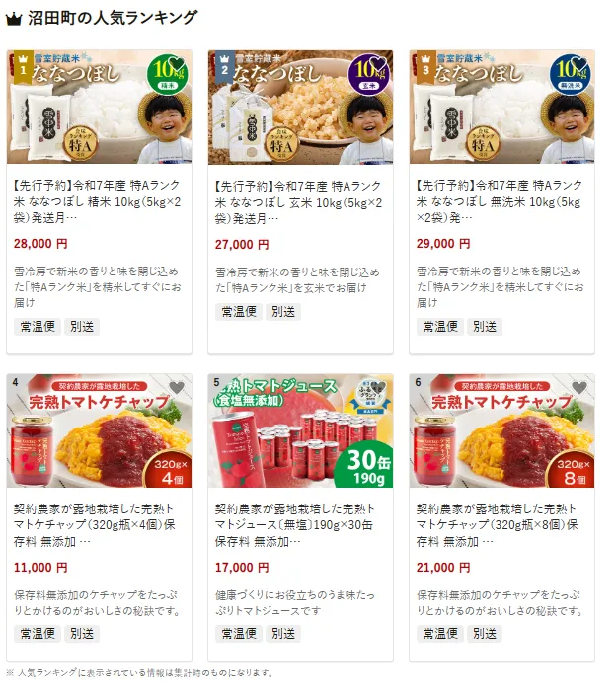
Task: Select 別送 tag on brown rice item
Action: (283, 312)
